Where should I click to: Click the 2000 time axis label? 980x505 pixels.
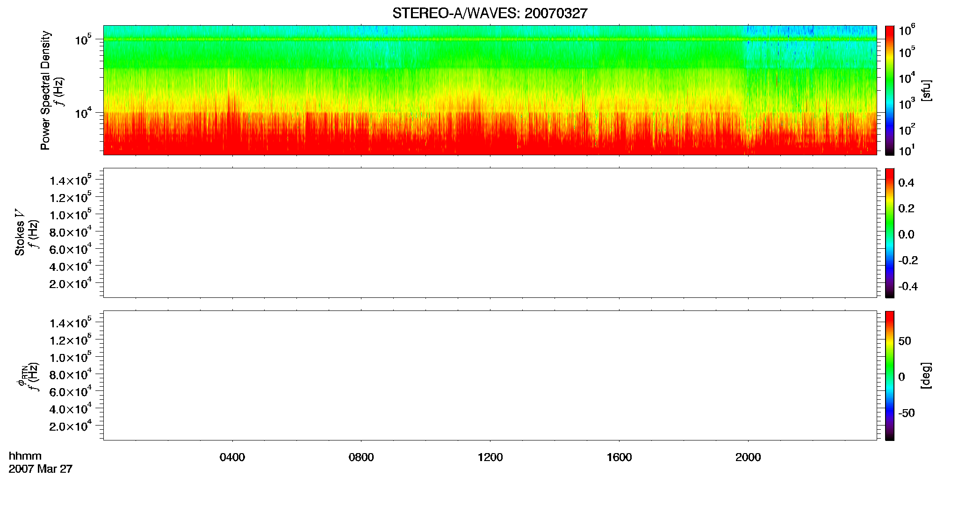(748, 457)
